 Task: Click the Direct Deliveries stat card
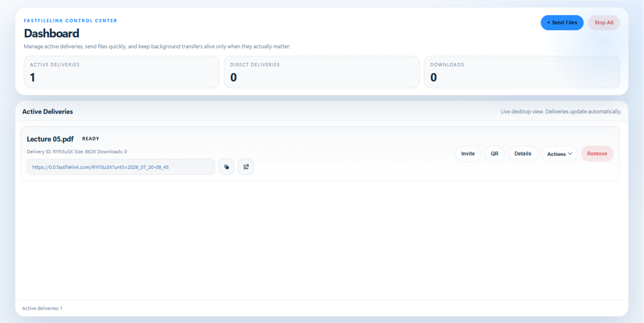322,72
